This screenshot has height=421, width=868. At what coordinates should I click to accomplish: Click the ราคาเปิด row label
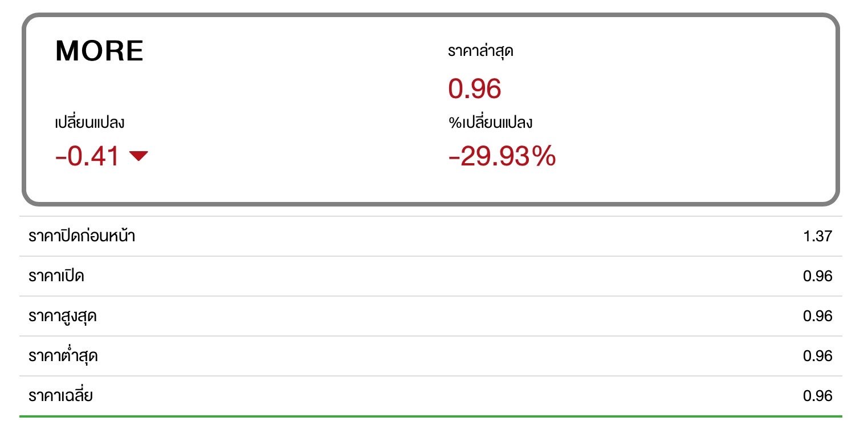(56, 277)
